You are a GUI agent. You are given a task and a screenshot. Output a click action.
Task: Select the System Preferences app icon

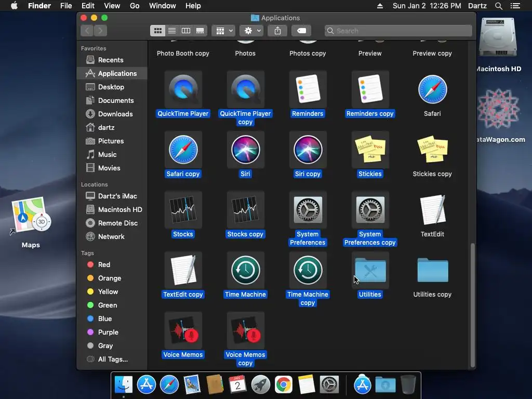[x=308, y=210]
